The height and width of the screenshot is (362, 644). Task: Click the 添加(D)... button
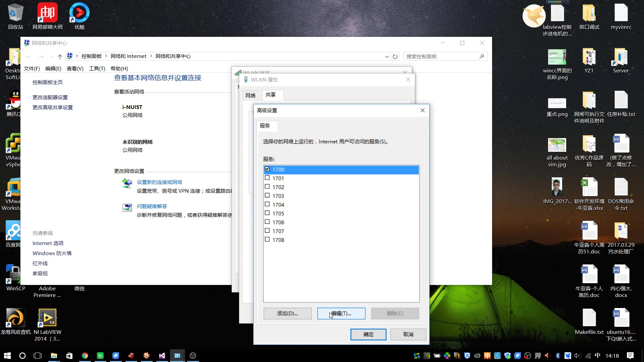click(287, 313)
